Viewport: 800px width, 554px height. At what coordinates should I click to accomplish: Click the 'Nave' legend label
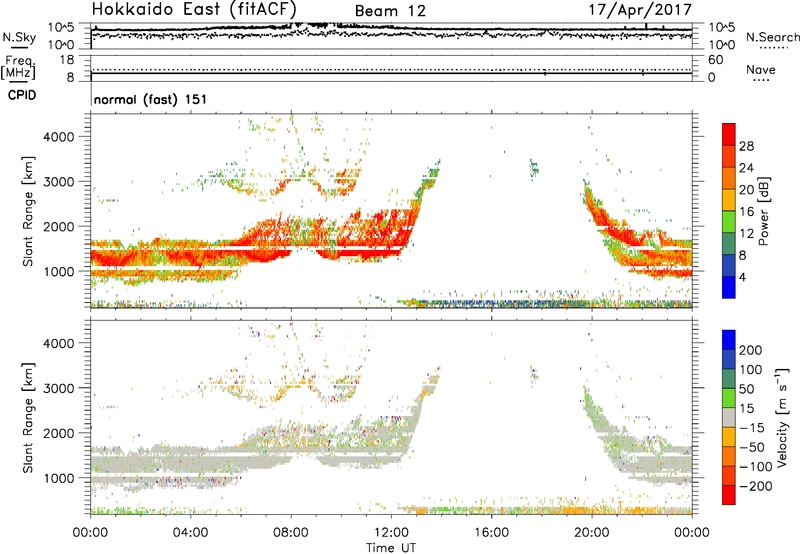[761, 69]
